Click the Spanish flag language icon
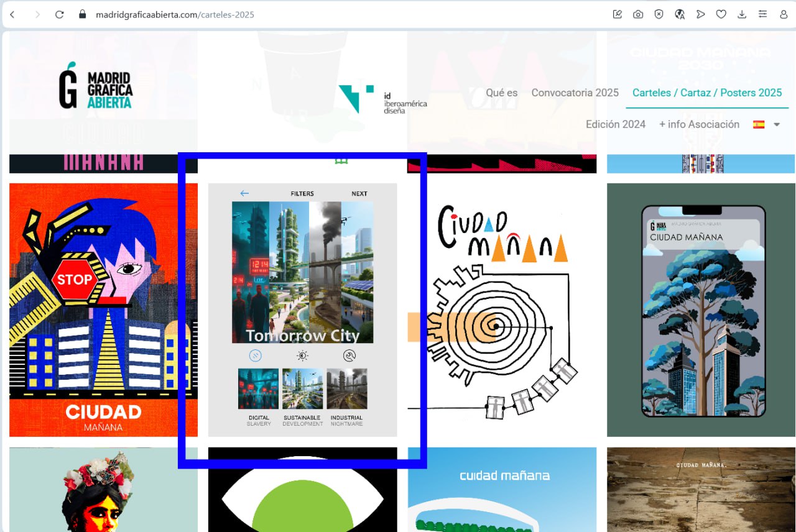Screen dimensions: 796x532 (759, 124)
